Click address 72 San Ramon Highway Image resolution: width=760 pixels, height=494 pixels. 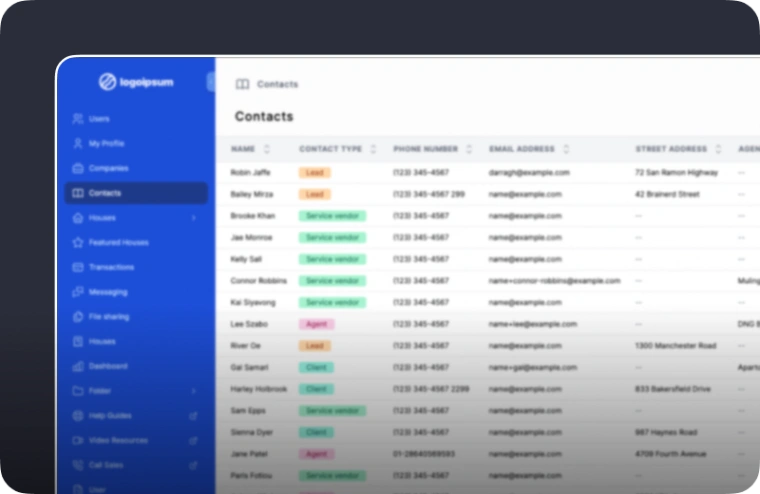click(x=677, y=173)
